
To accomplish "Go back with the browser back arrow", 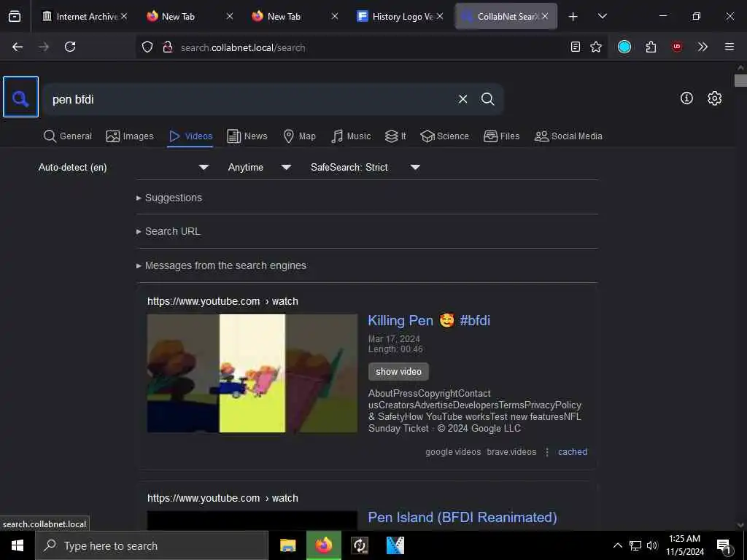I will point(18,47).
